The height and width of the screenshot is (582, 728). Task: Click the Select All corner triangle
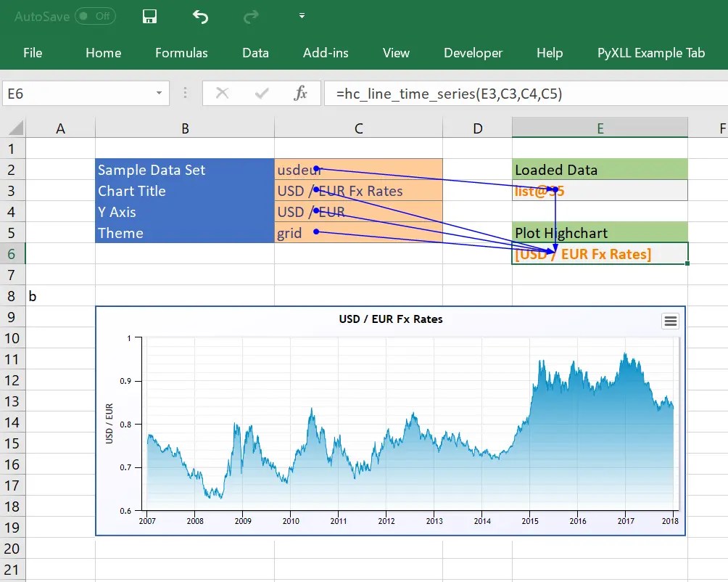(15, 127)
